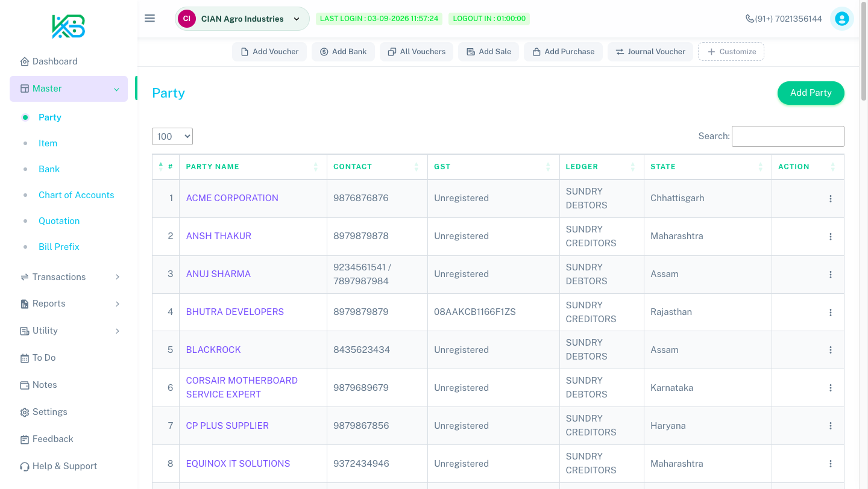Open the ANUJ SHARMA party link
The height and width of the screenshot is (489, 868).
click(x=218, y=274)
